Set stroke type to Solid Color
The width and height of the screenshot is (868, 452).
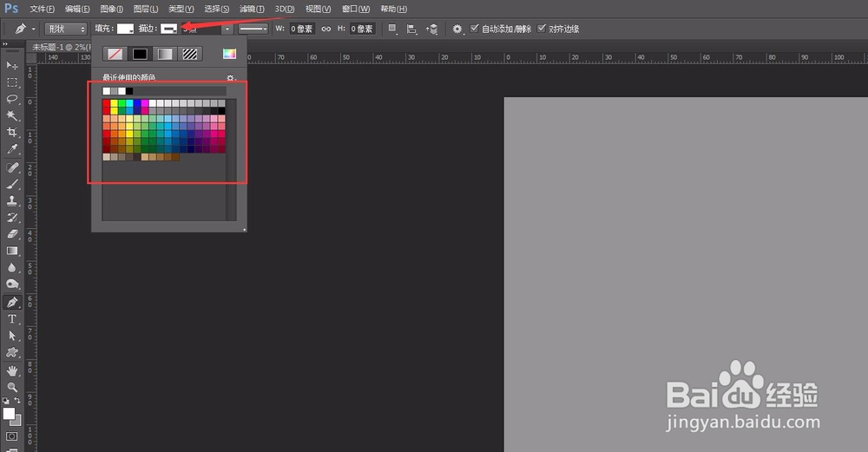[140, 54]
